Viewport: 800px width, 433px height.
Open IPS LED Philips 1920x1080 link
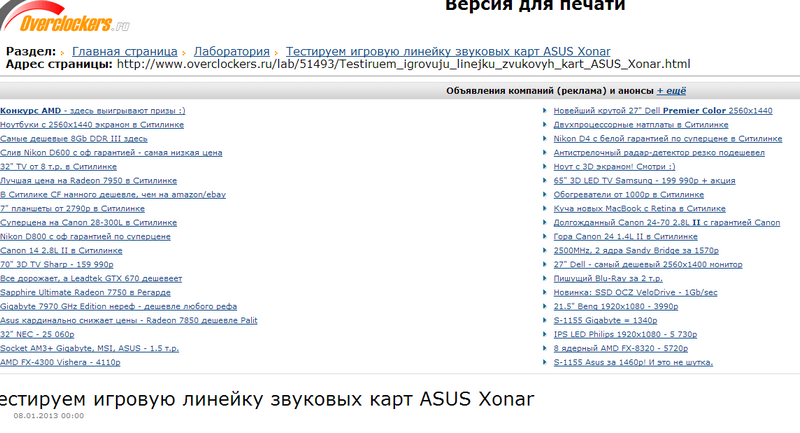[625, 335]
